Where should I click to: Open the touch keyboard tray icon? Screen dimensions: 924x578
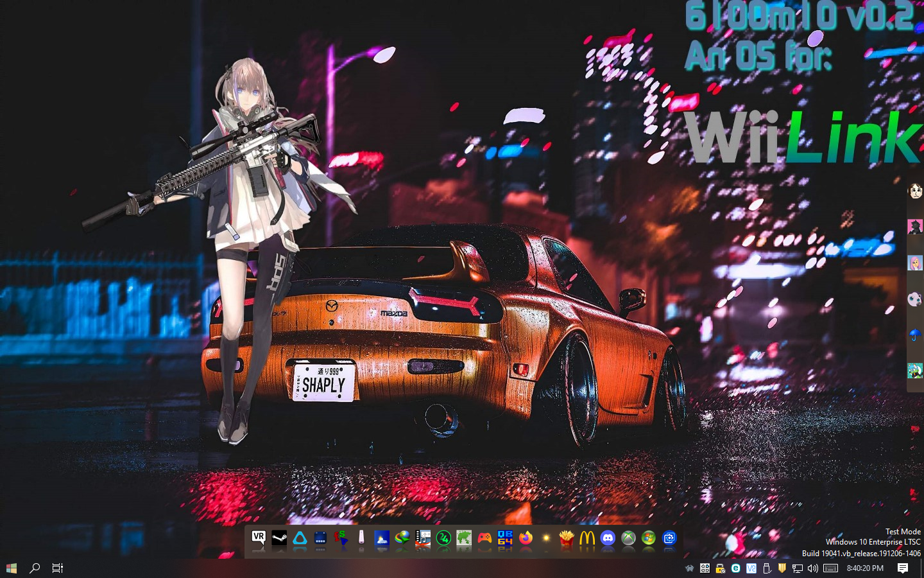pyautogui.click(x=831, y=568)
